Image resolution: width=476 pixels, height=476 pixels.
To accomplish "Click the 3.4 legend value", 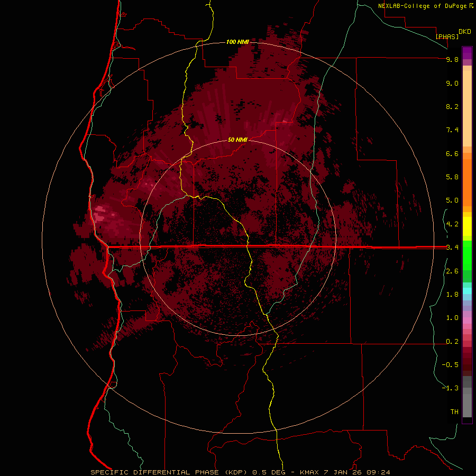I will tap(452, 248).
